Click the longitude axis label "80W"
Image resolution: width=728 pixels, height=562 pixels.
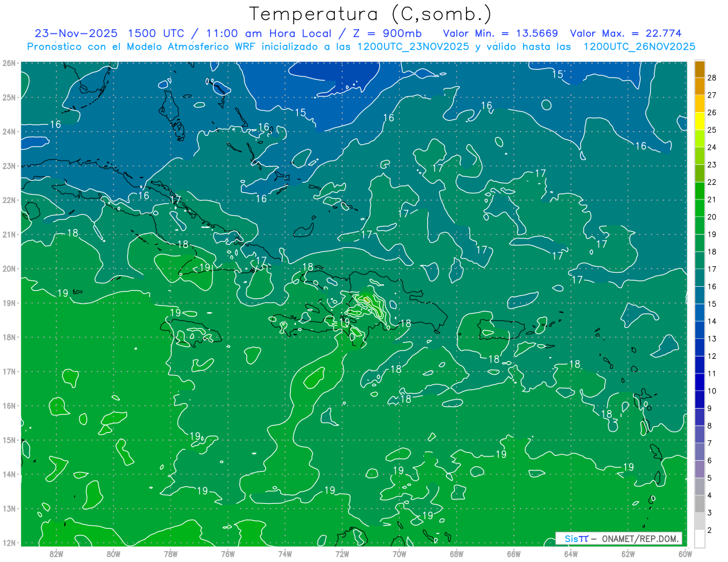pos(113,554)
